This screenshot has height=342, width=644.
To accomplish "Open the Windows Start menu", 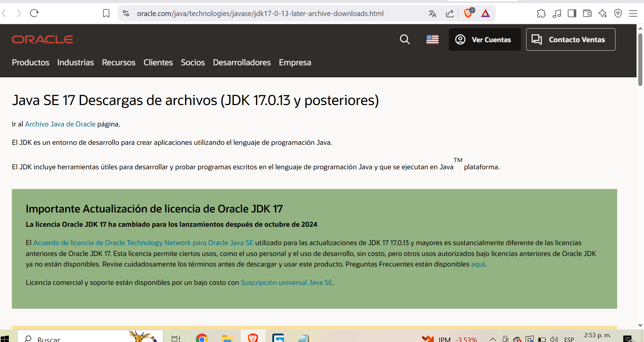I will [x=5, y=339].
